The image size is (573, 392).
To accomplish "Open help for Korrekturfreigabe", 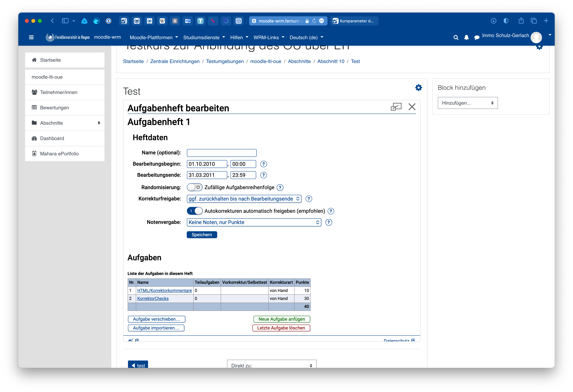I will (x=309, y=199).
